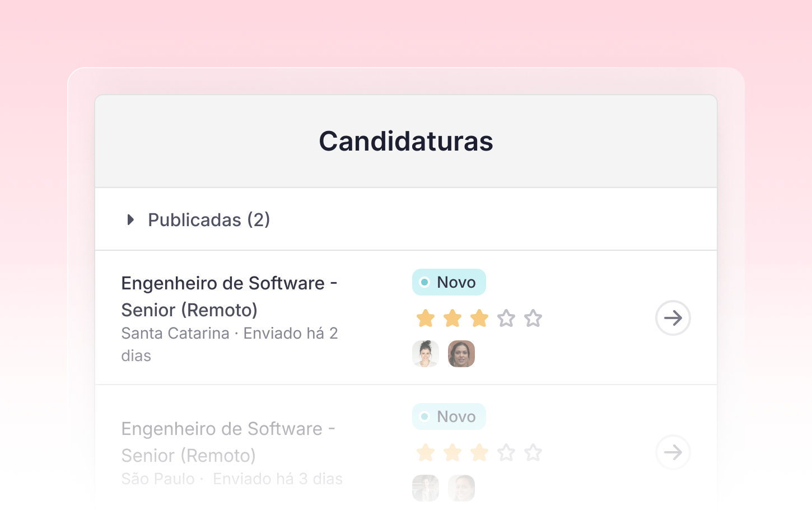The image size is (812, 515).
Task: Click the Novo badge on São Paulo application
Action: coord(449,416)
